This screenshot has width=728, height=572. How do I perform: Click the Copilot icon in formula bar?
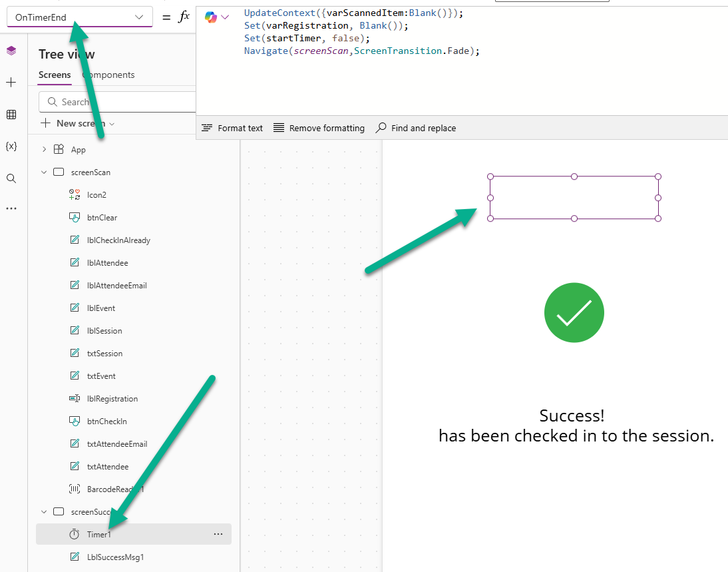[212, 17]
